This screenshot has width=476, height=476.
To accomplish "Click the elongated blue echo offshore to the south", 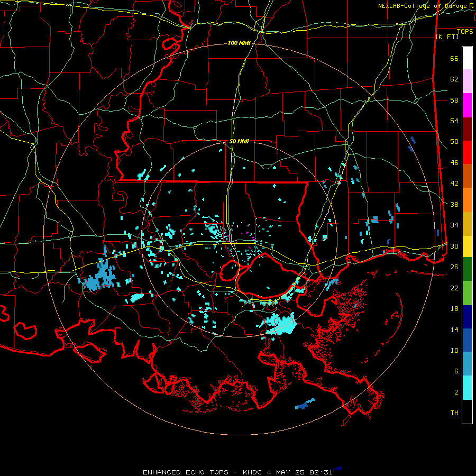I will 305,404.
